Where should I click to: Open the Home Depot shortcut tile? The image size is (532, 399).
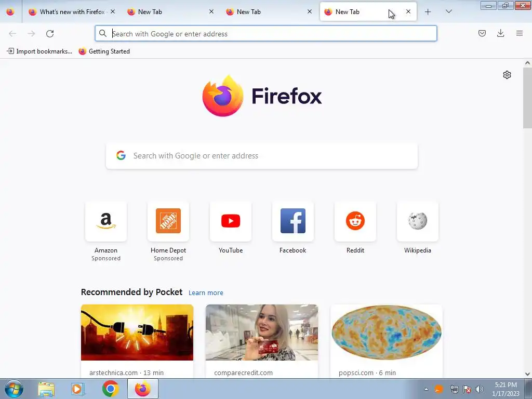pos(168,221)
